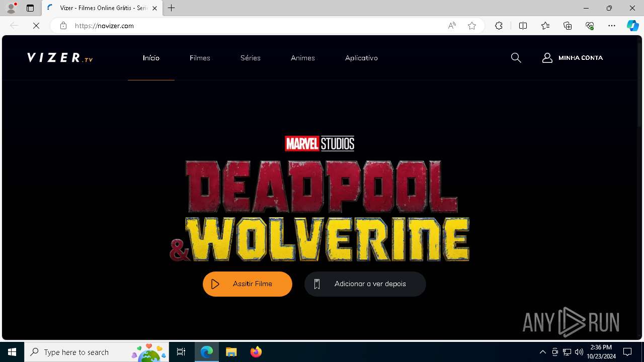
Task: Open Browser essentials heart icon
Action: [x=590, y=26]
